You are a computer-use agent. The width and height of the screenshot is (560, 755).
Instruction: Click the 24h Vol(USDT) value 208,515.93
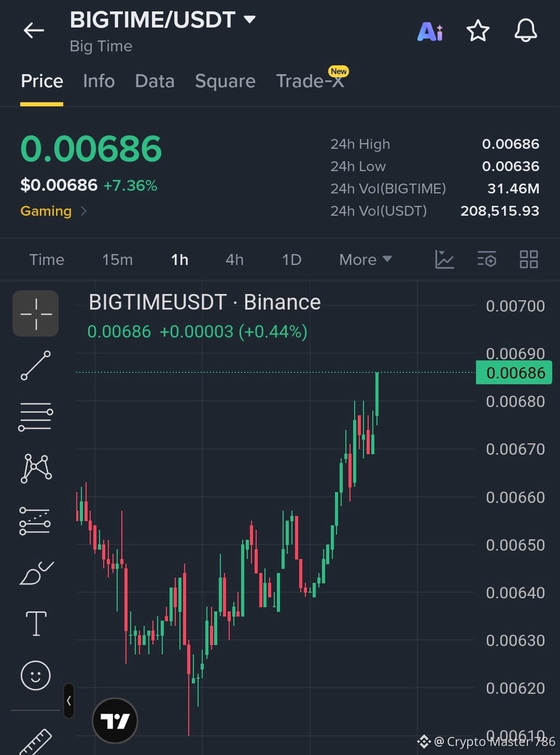[500, 211]
